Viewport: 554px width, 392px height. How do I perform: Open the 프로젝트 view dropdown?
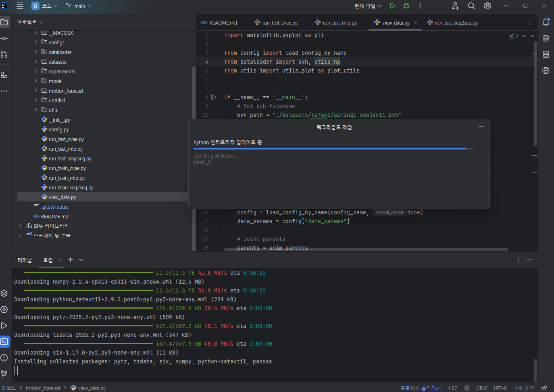tap(30, 23)
